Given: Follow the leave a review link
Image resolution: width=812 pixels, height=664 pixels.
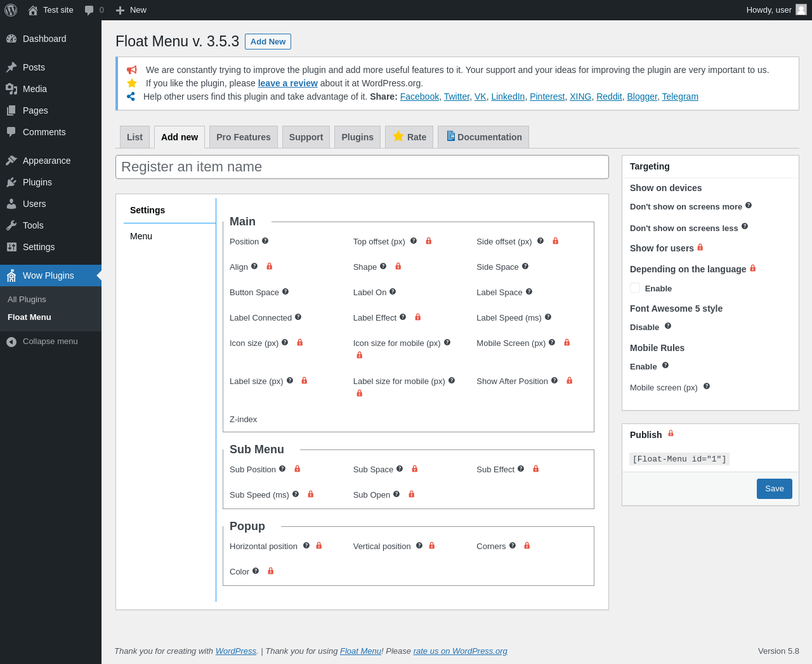Looking at the screenshot, I should 287,83.
